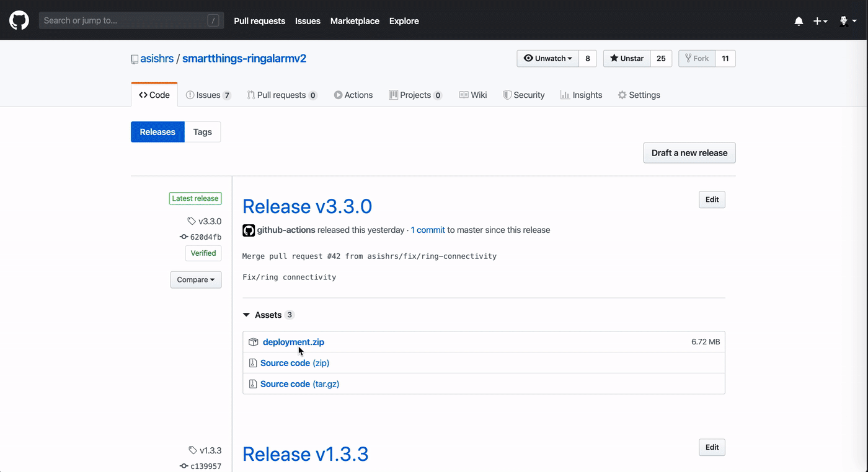Switch to the Actions tab
Screen dimensions: 868x472
(353, 95)
